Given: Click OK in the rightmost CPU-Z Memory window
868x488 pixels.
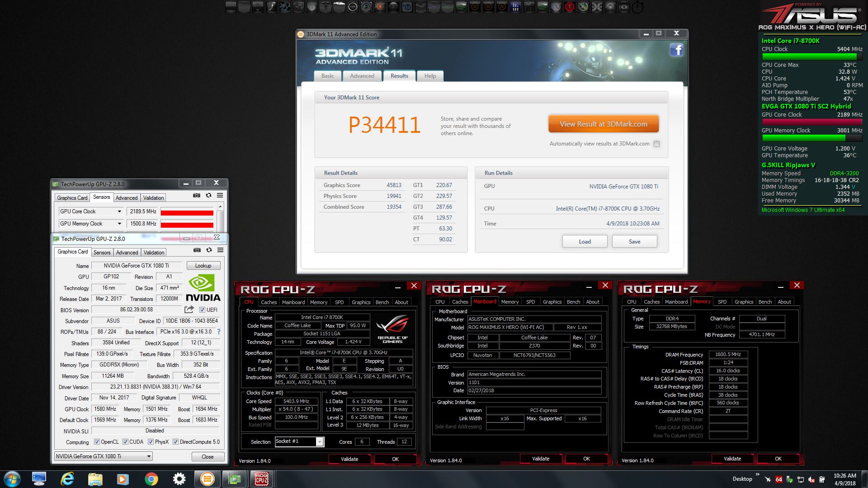Looking at the screenshot, I should [x=778, y=459].
